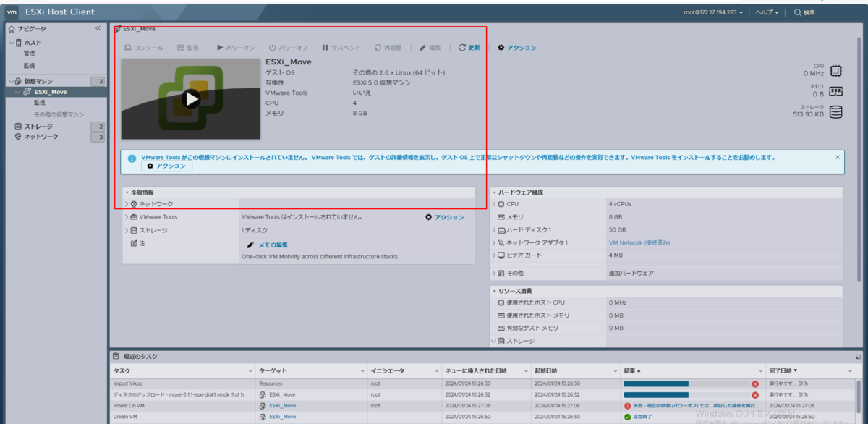Open ESXi_Move target link in Power On VM row
868x424 pixels.
click(282, 406)
